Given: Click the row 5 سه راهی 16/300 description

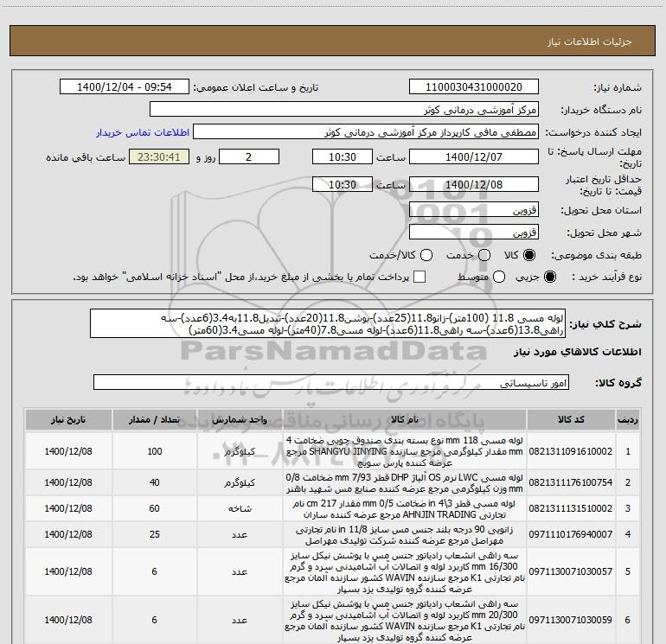Looking at the screenshot, I should pyautogui.click(x=405, y=572).
